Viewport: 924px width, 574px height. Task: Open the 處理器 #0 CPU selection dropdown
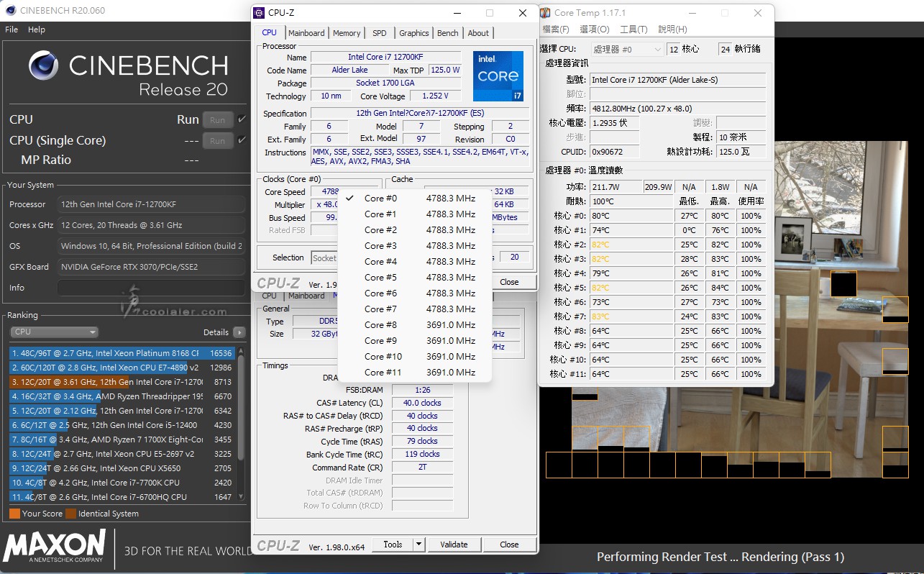(x=627, y=50)
